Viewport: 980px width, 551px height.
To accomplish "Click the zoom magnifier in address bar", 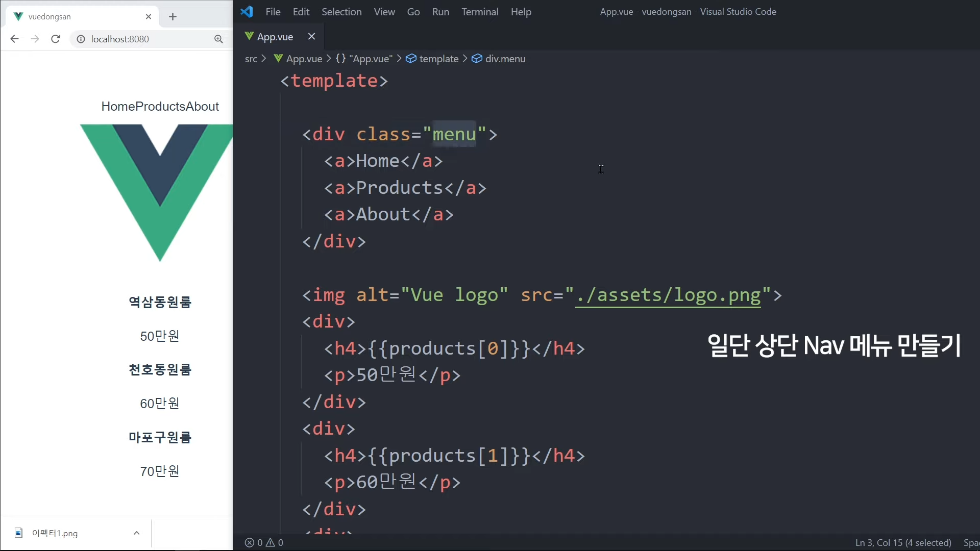I will (218, 39).
